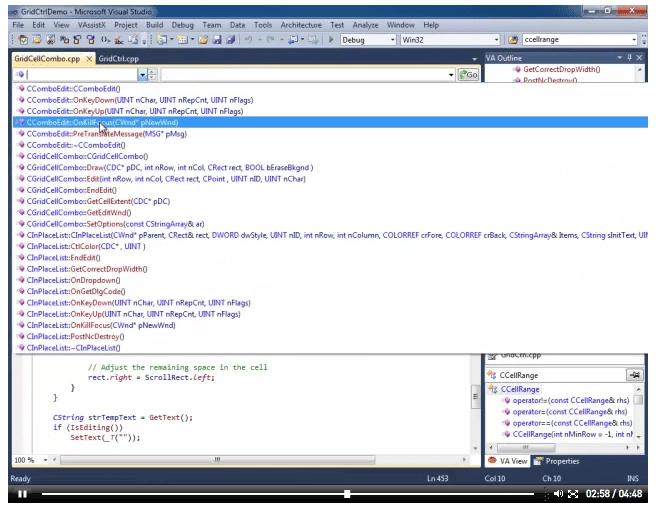656x510 pixels.
Task: Pause the video playback
Action: 23,494
